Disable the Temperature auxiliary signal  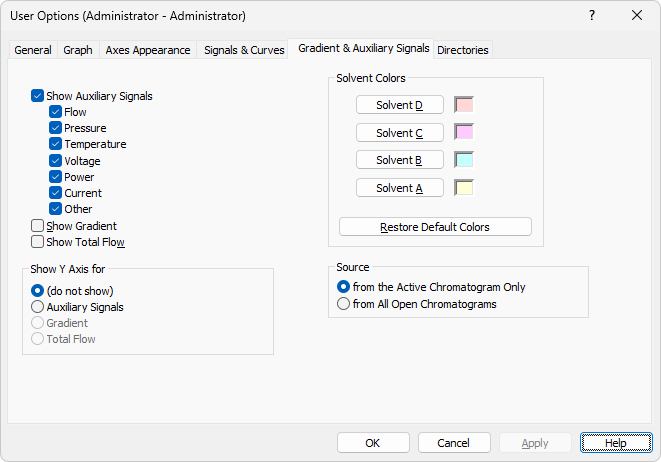tap(56, 144)
